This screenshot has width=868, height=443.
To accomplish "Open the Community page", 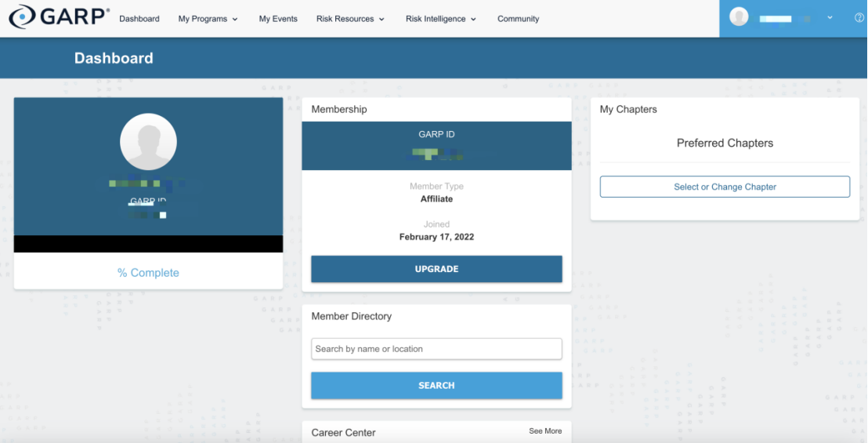I will [x=518, y=19].
